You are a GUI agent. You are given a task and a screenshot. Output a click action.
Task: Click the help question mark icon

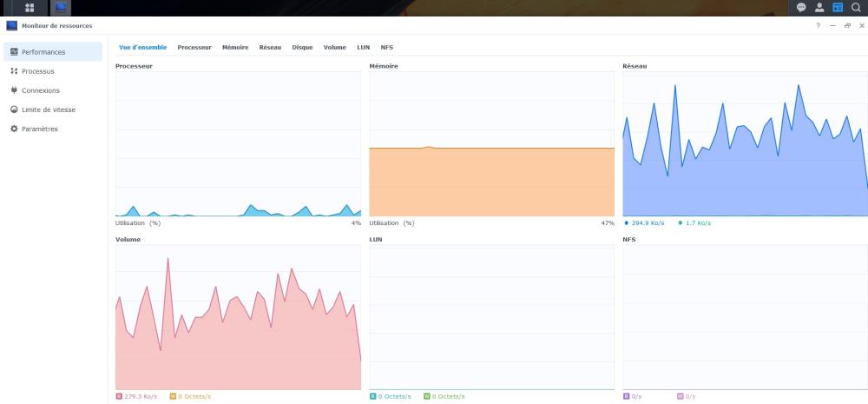[818, 26]
